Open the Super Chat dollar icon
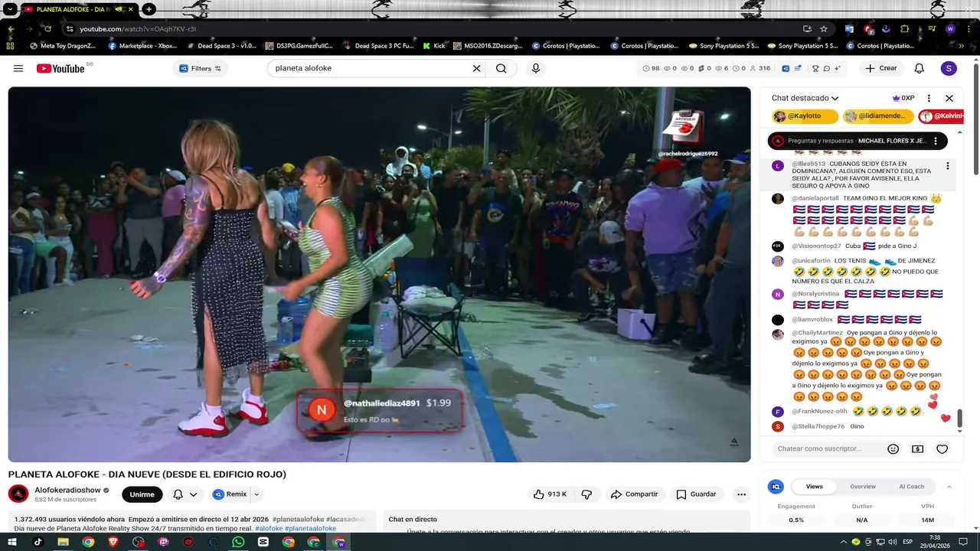The width and height of the screenshot is (980, 551). [x=917, y=449]
